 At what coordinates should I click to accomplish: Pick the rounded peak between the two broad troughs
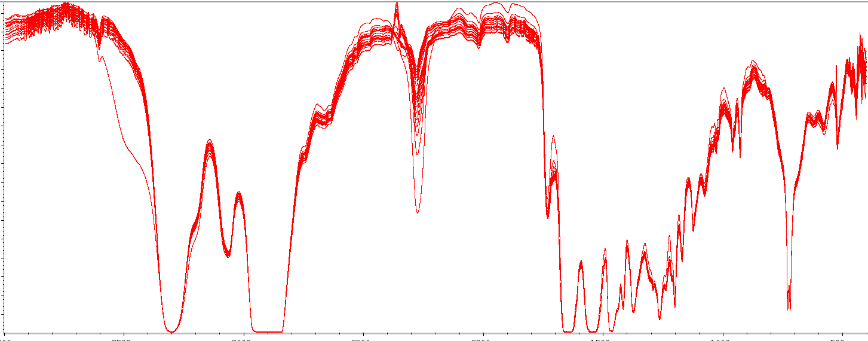(210, 142)
